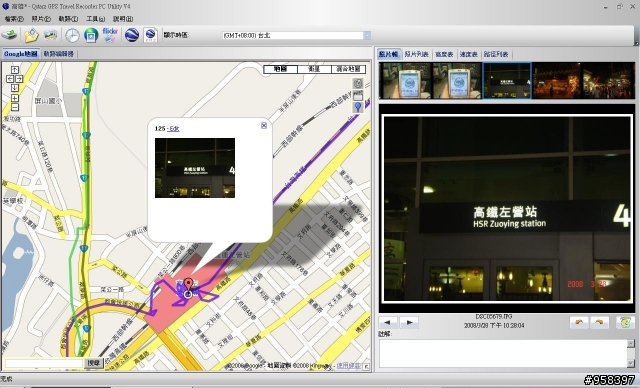Click the top icon in map side toolbar

pos(358,83)
